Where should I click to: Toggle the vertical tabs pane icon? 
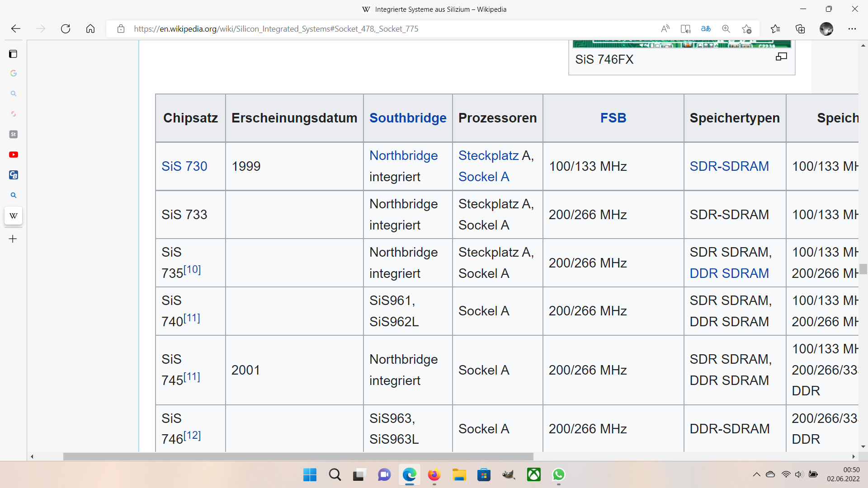(x=13, y=54)
